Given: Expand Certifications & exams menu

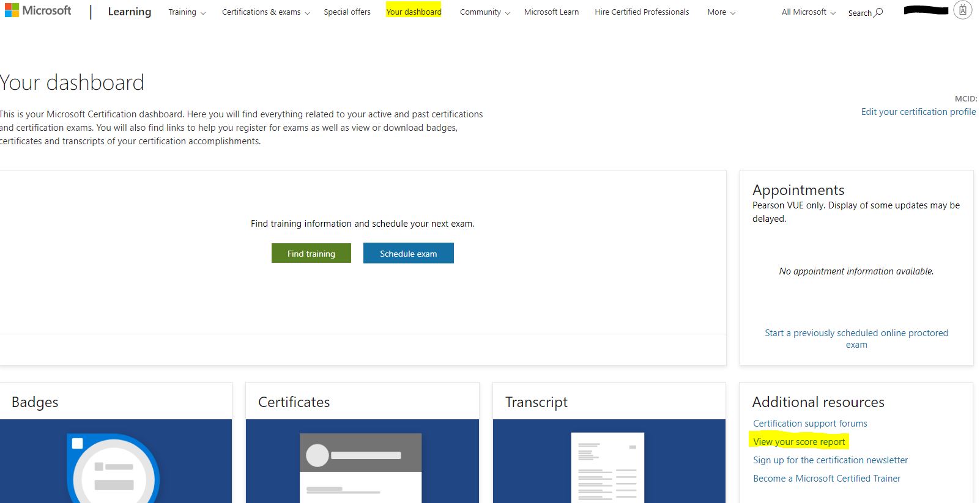Looking at the screenshot, I should (265, 12).
